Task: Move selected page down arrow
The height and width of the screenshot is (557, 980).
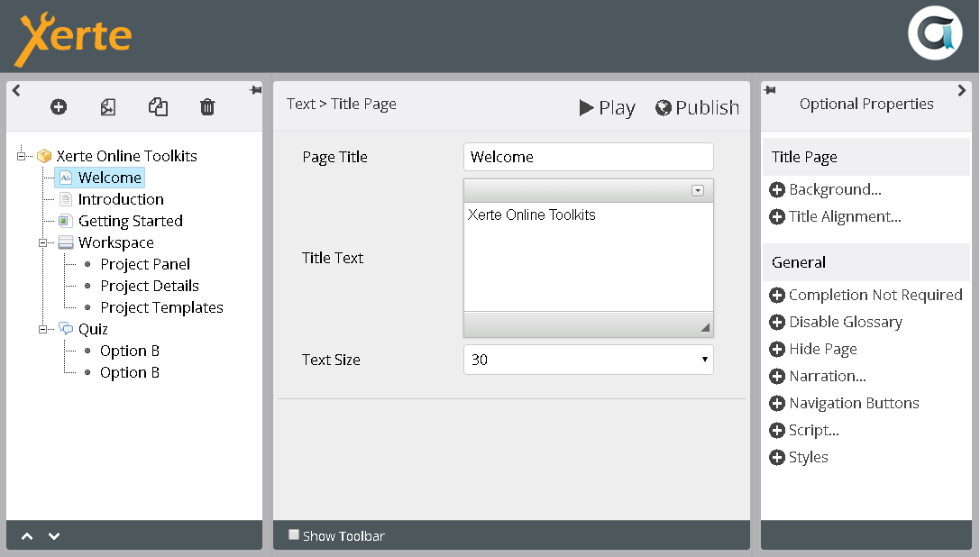Action: (x=54, y=536)
